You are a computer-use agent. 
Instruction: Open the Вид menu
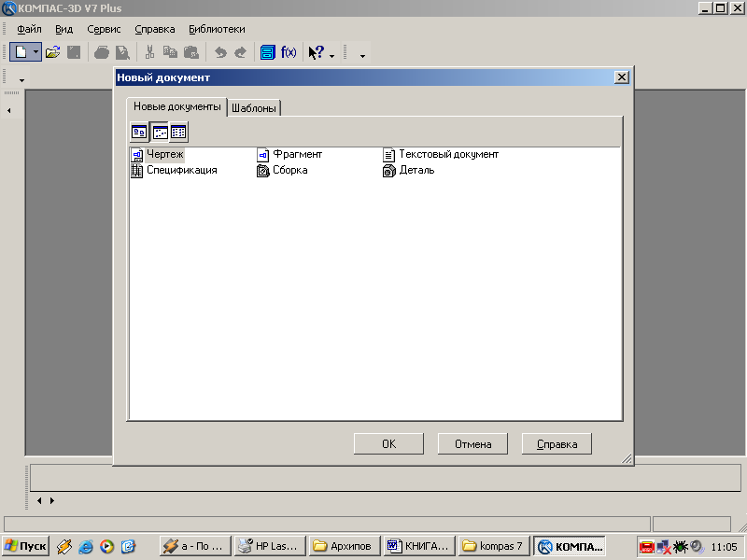point(63,29)
